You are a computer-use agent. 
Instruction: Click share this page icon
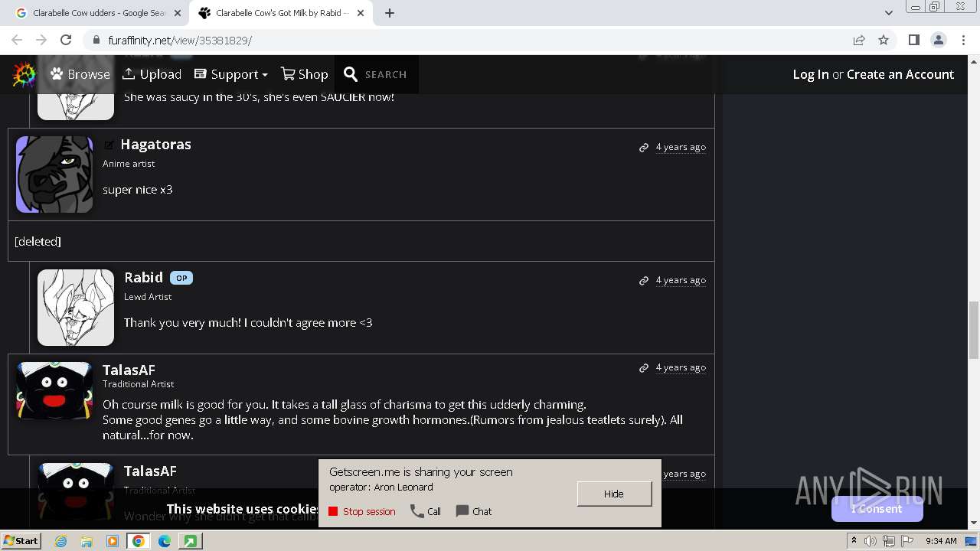859,40
